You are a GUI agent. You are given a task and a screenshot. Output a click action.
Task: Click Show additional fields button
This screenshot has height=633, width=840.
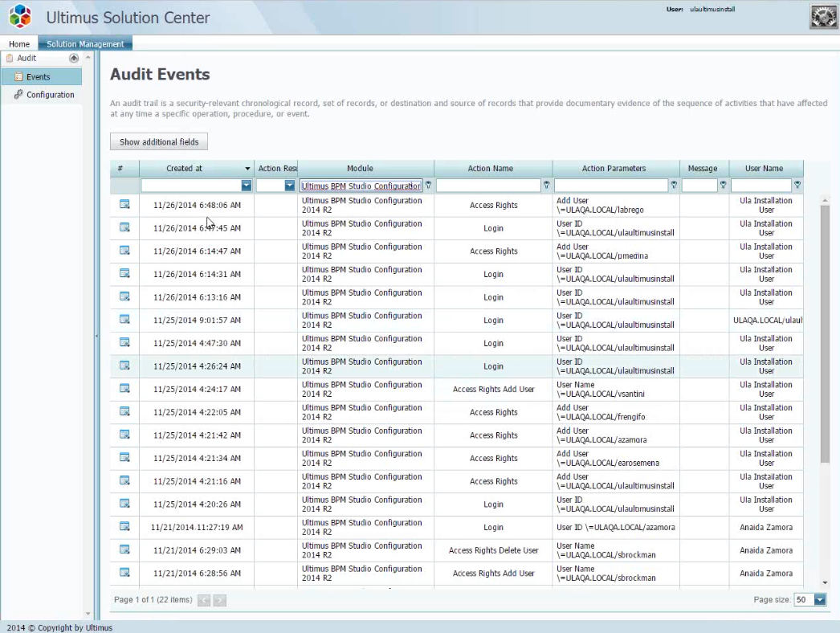coord(159,142)
